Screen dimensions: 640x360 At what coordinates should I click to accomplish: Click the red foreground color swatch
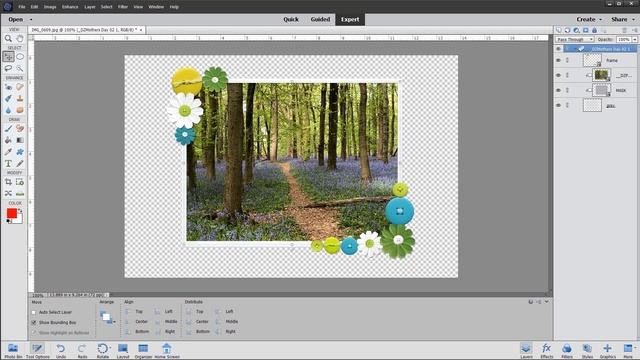click(11, 213)
